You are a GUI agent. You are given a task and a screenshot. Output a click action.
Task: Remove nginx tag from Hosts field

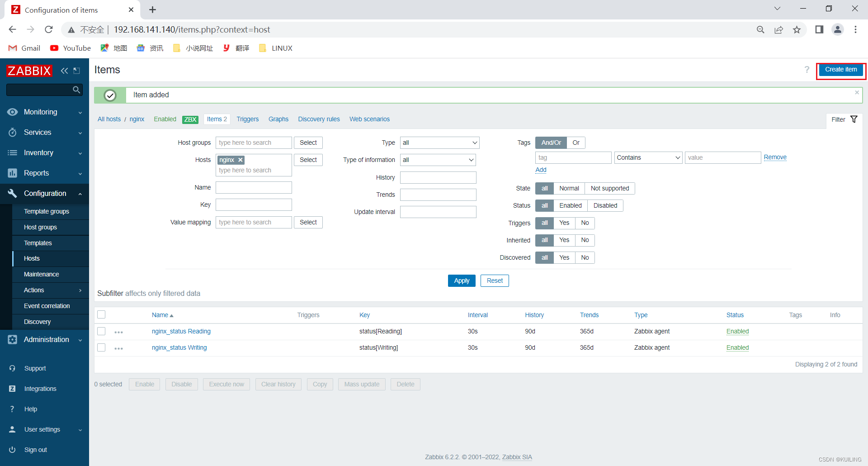[x=241, y=160]
